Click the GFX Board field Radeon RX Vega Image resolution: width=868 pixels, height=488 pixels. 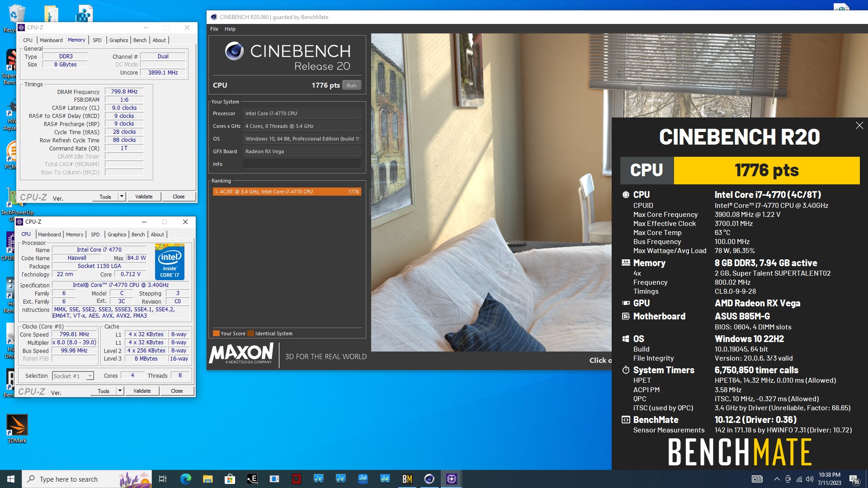(x=302, y=151)
